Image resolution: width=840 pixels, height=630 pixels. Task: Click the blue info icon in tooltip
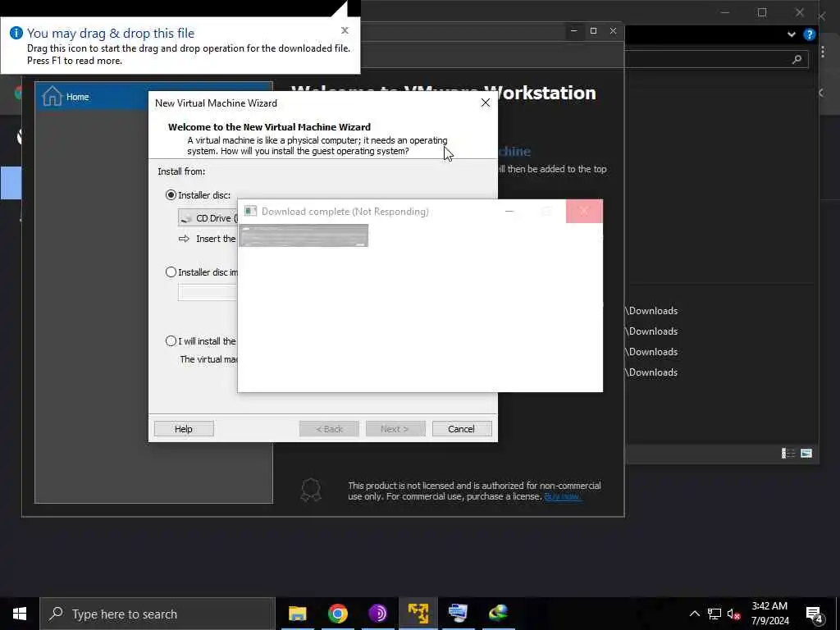click(16, 33)
